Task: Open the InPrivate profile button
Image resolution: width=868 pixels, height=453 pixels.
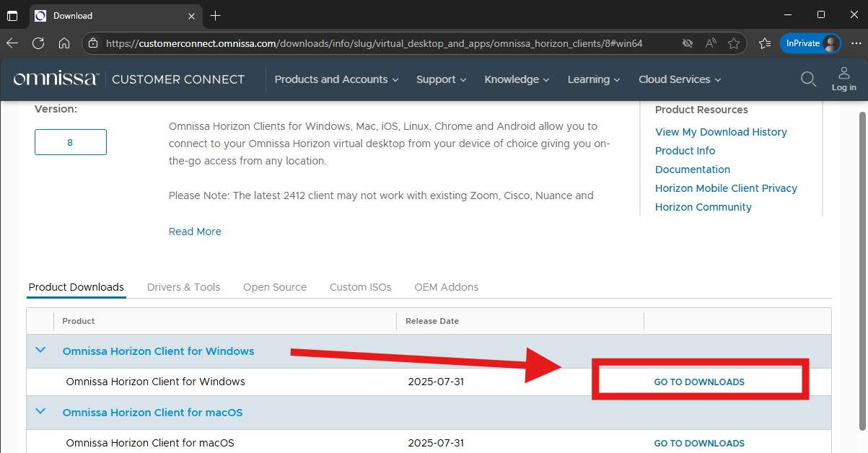Action: [x=810, y=43]
